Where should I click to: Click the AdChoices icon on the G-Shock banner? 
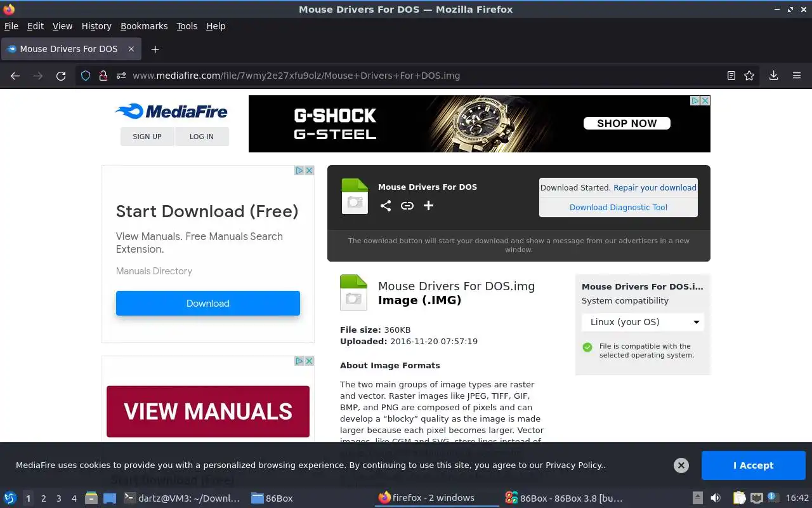[695, 100]
